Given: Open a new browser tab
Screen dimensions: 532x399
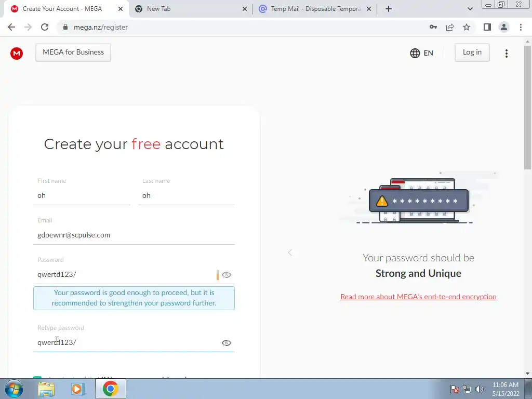Looking at the screenshot, I should [x=389, y=9].
